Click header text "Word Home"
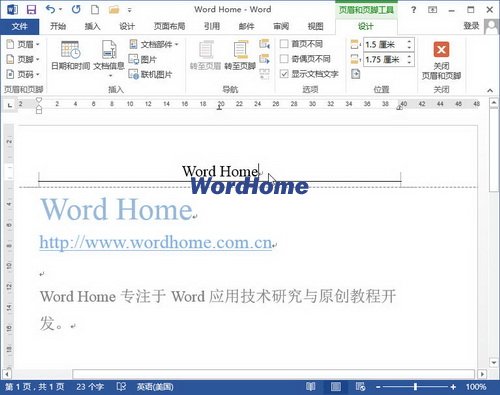Viewport: 500px width, 395px height. (220, 171)
